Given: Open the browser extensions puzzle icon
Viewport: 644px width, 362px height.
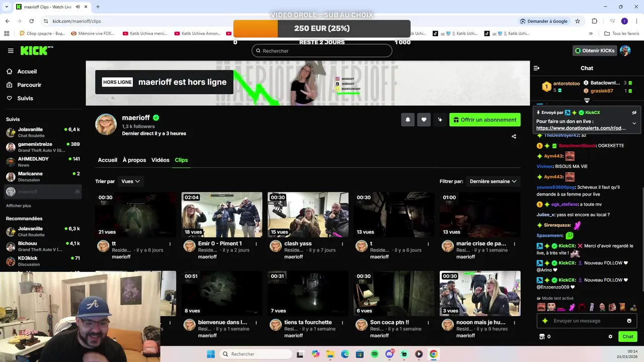Looking at the screenshot, I should (x=594, y=21).
